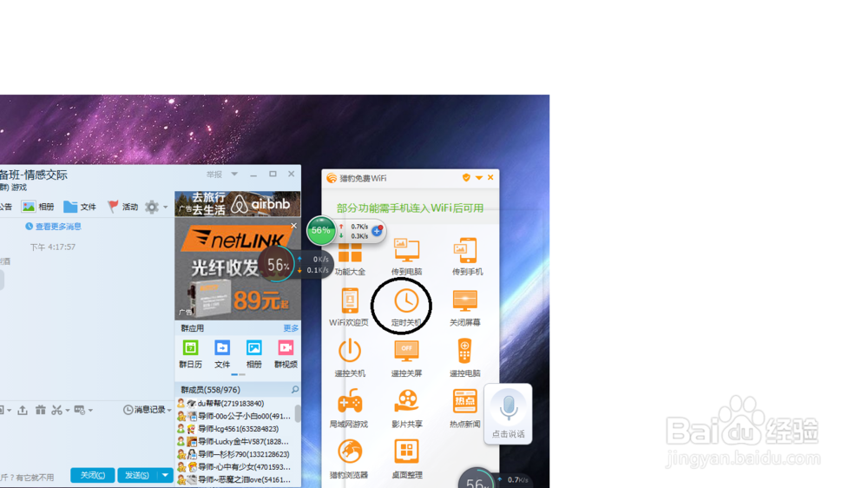Select 遥控关机 power icon
This screenshot has height=488, width=868.
coord(350,351)
